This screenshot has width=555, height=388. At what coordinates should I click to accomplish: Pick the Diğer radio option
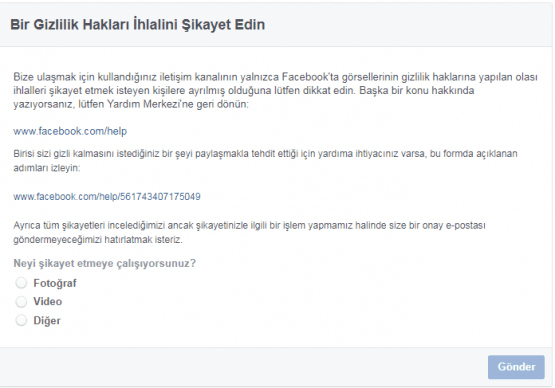21,320
